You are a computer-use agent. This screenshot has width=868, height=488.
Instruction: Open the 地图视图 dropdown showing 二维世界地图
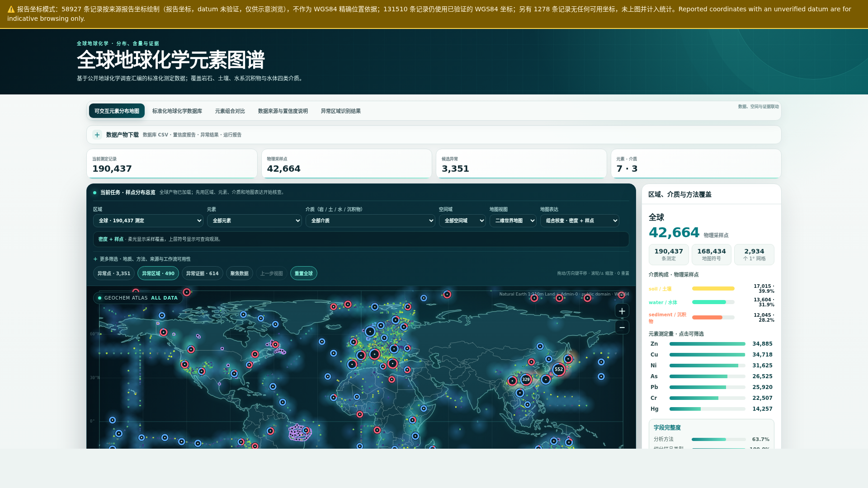click(x=513, y=221)
